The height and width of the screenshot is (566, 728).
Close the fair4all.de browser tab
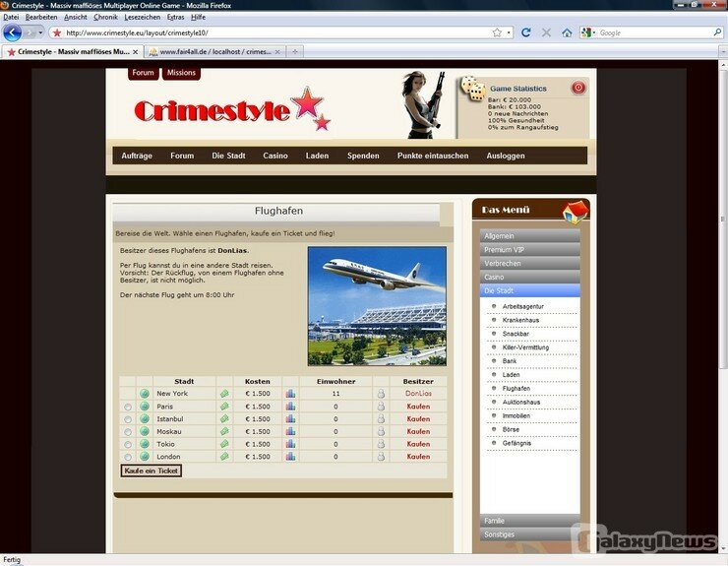[x=277, y=52]
